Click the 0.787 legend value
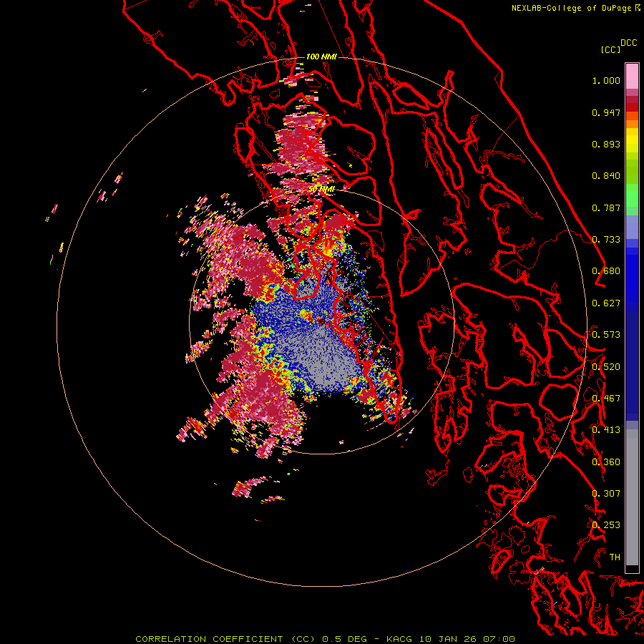644x644 pixels. [x=606, y=208]
